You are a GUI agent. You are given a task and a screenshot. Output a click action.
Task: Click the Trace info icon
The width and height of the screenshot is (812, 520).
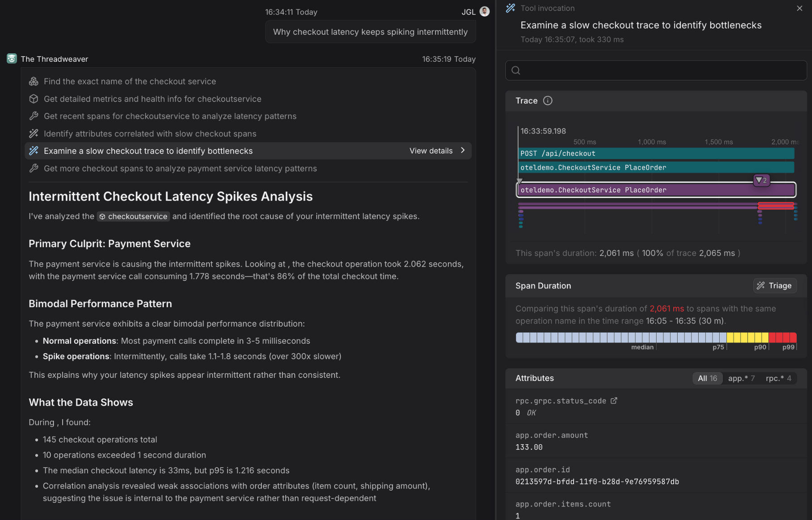[x=548, y=101]
